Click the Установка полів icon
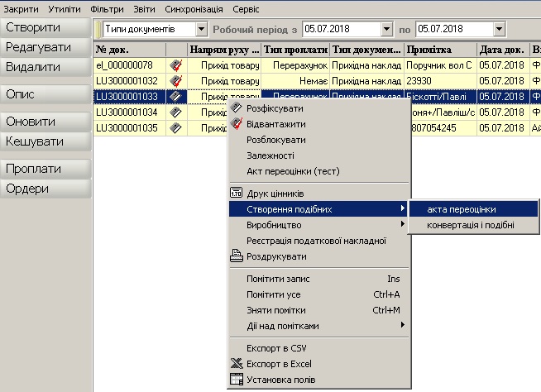This screenshot has width=541, height=392. click(237, 380)
